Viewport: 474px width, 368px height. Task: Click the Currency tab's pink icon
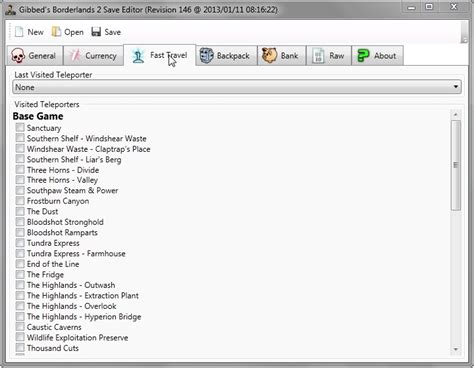tap(75, 56)
